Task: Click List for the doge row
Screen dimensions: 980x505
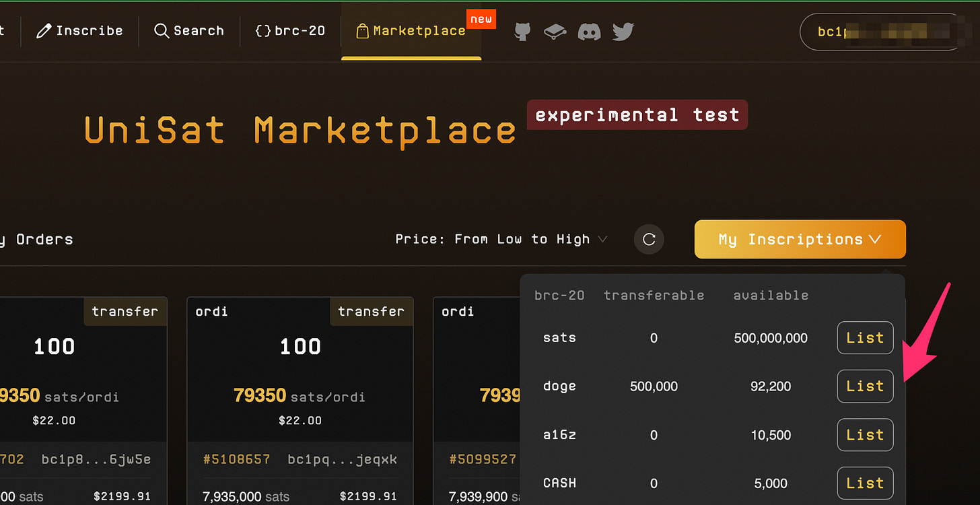Action: (x=865, y=386)
